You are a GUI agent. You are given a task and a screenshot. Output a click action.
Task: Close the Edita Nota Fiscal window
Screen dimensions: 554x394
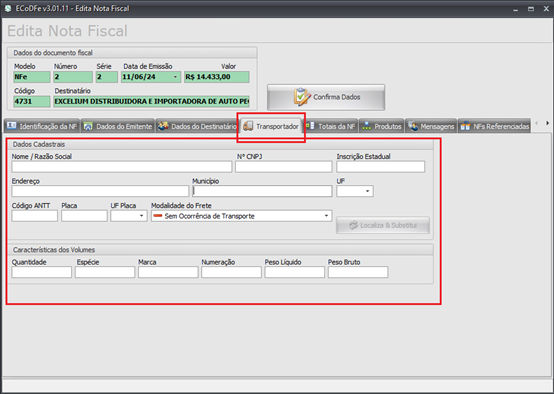point(546,9)
